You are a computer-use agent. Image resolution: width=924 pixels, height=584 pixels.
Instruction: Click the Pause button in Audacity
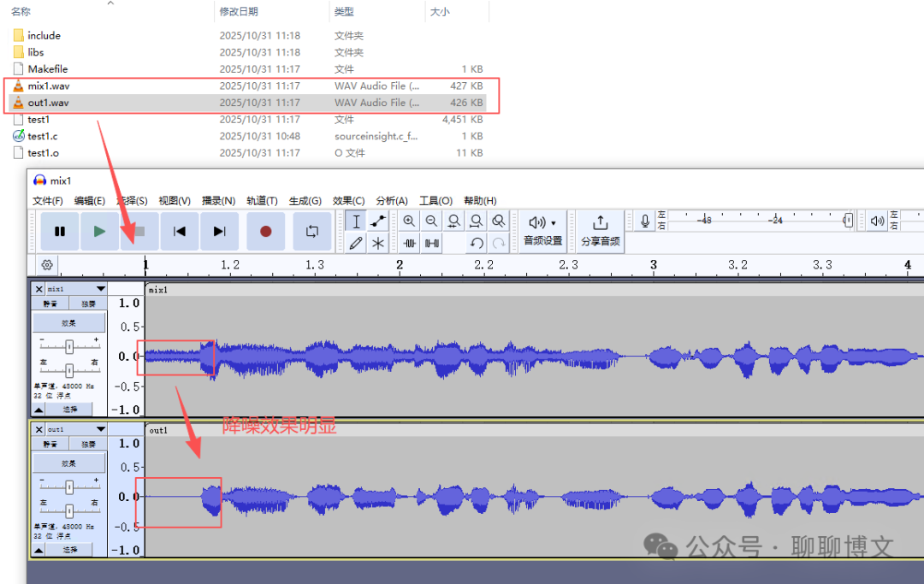(60, 232)
